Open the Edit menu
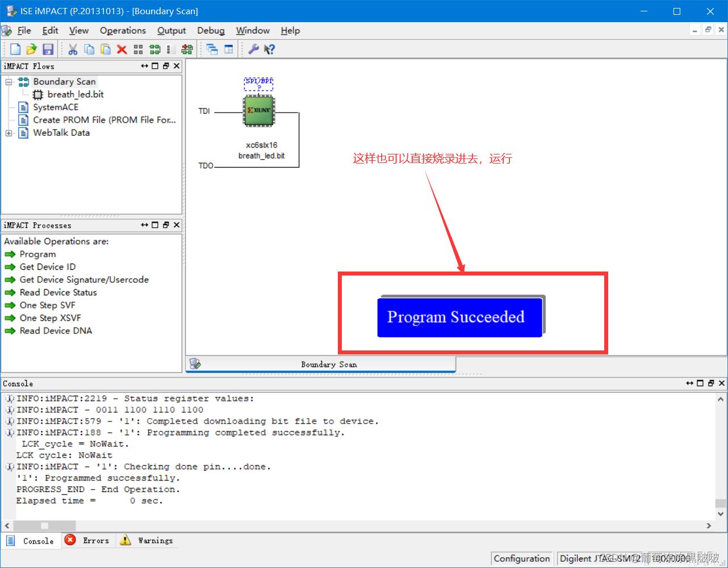 coord(50,31)
